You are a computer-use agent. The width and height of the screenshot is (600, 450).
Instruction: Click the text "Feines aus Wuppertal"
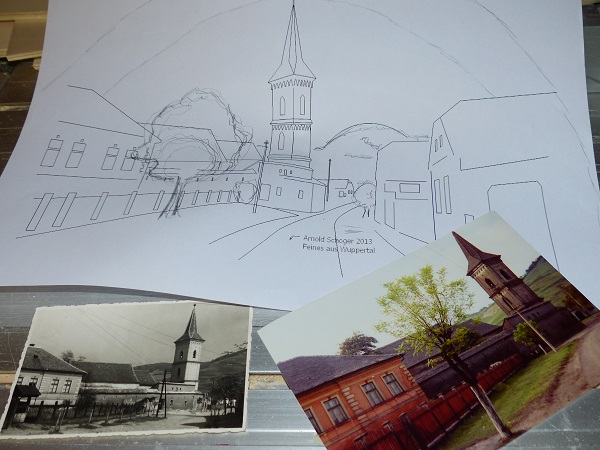339,249
